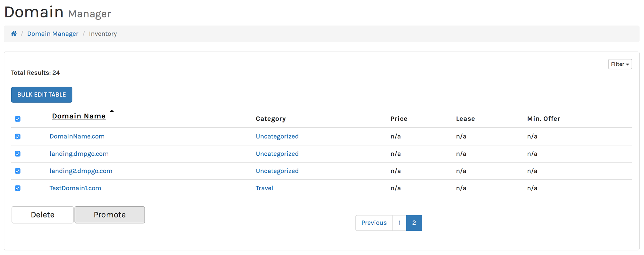
Task: Open the Filter dropdown
Action: click(620, 64)
